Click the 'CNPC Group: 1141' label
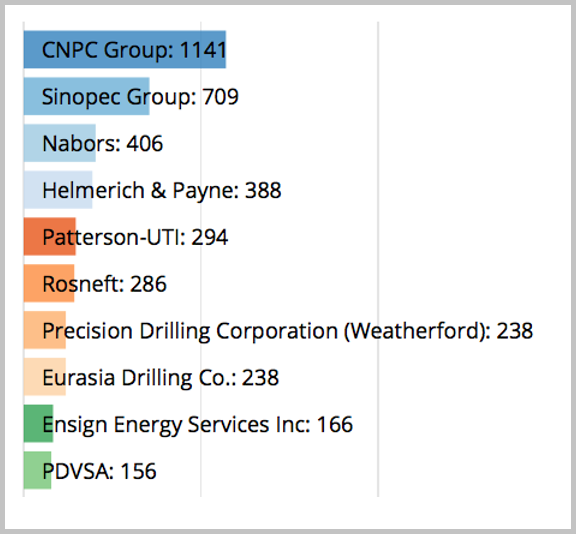Viewport: 576px width, 534px height. (x=134, y=50)
